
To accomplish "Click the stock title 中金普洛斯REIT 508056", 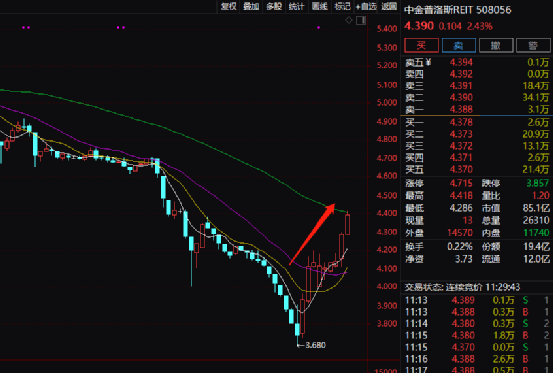I will pyautogui.click(x=457, y=10).
